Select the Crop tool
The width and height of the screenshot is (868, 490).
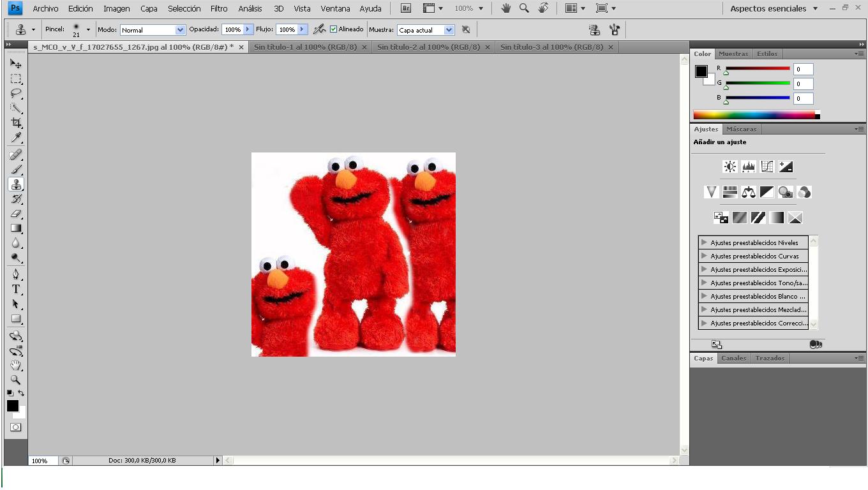point(16,122)
